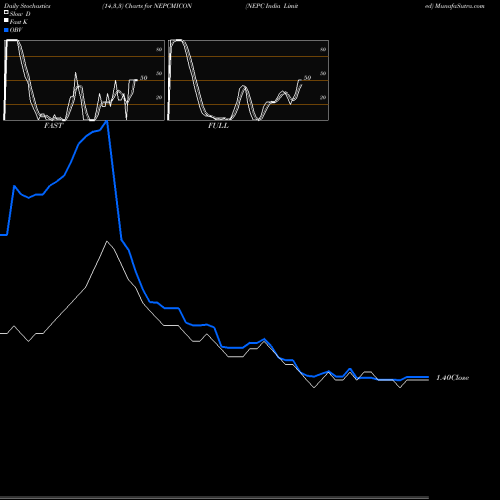Click the 'Charts for NEPCMICON' heading text

158,6
